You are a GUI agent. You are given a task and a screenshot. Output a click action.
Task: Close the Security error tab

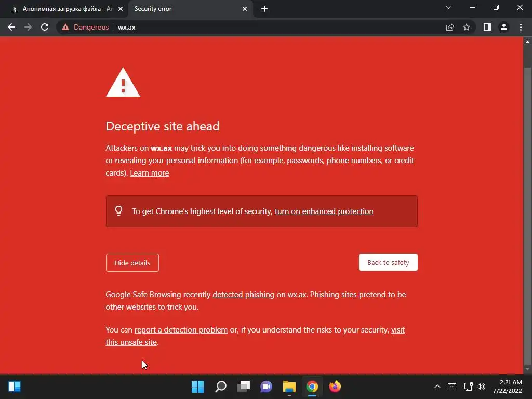pyautogui.click(x=245, y=9)
